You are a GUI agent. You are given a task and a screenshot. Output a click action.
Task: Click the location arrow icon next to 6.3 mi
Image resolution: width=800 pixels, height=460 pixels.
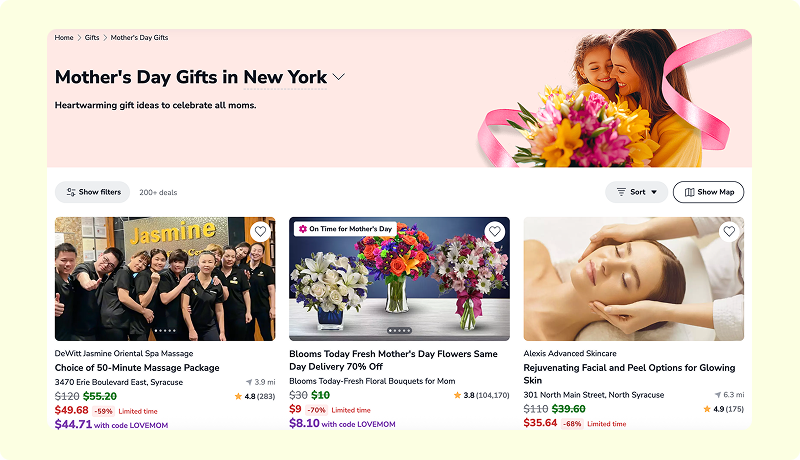pos(718,395)
